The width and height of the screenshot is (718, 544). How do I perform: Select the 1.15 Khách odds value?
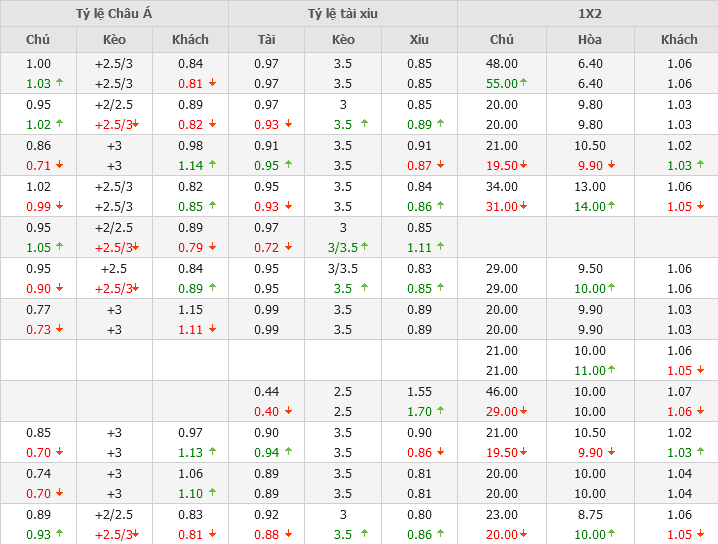(x=190, y=310)
